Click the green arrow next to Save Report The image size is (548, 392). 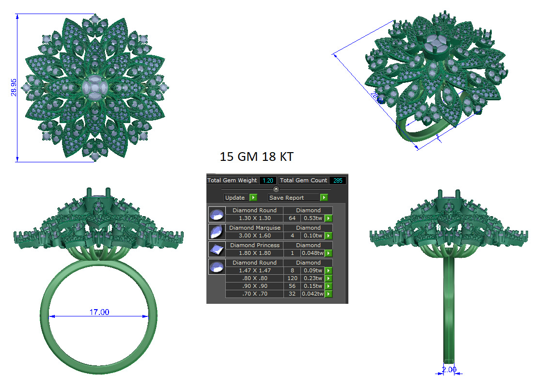tap(324, 198)
